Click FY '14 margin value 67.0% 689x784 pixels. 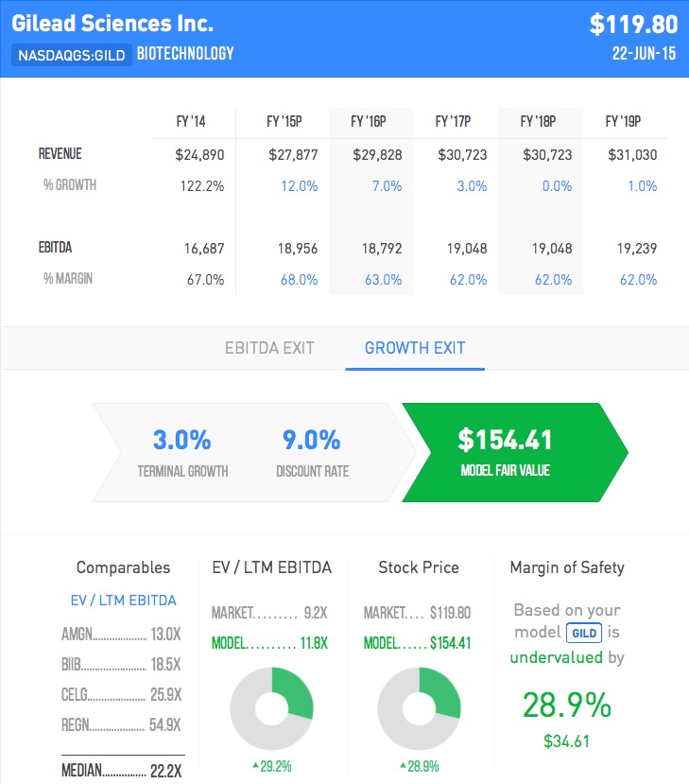click(x=205, y=280)
